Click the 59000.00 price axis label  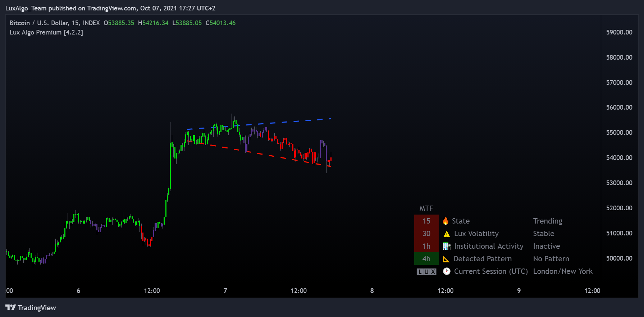click(x=619, y=32)
